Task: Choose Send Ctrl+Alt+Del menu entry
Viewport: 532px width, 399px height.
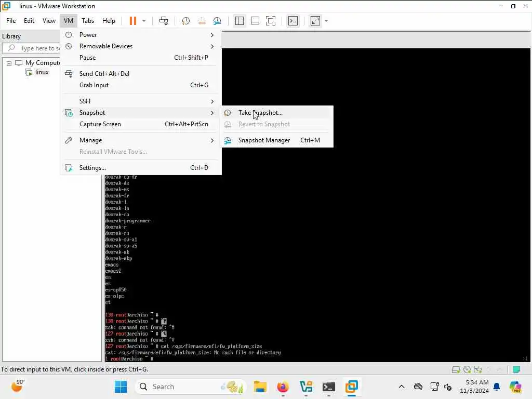Action: 141,74
